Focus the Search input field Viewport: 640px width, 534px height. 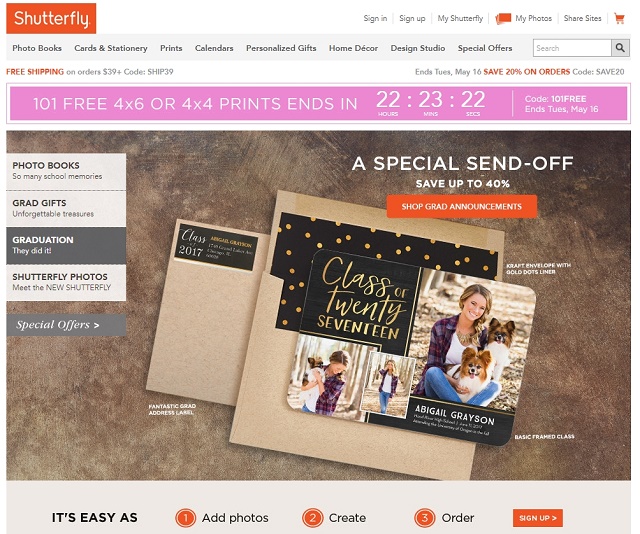[572, 48]
